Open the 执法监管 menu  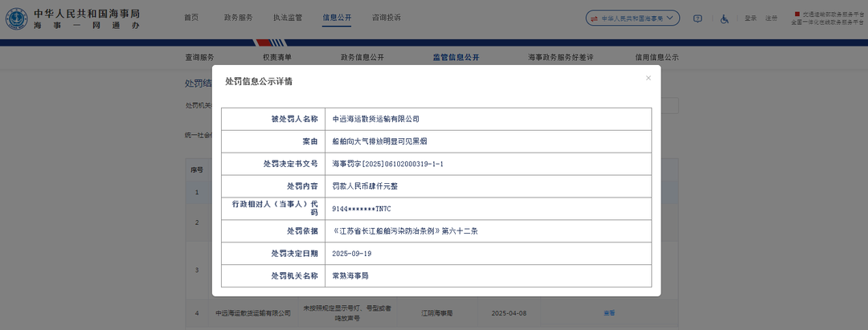pos(287,18)
